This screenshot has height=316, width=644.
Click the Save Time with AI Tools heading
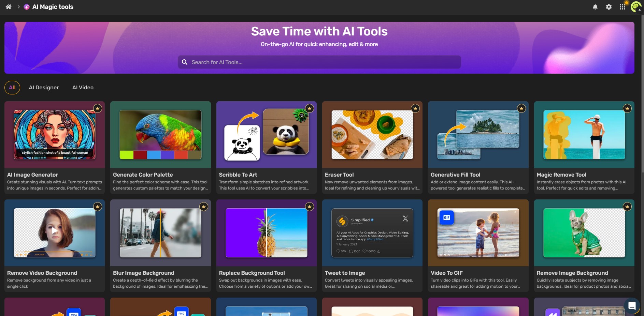click(319, 31)
